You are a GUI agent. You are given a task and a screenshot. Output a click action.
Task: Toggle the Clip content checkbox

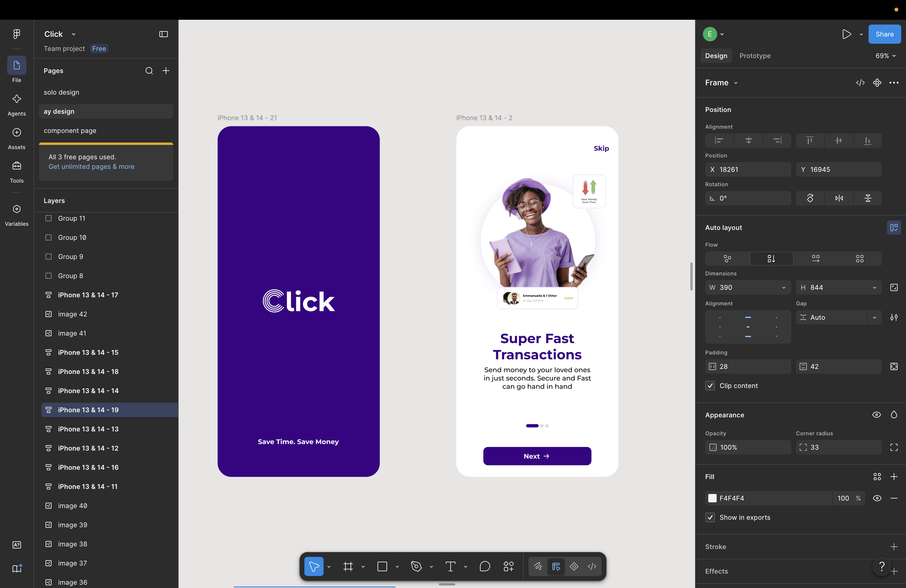coord(710,386)
